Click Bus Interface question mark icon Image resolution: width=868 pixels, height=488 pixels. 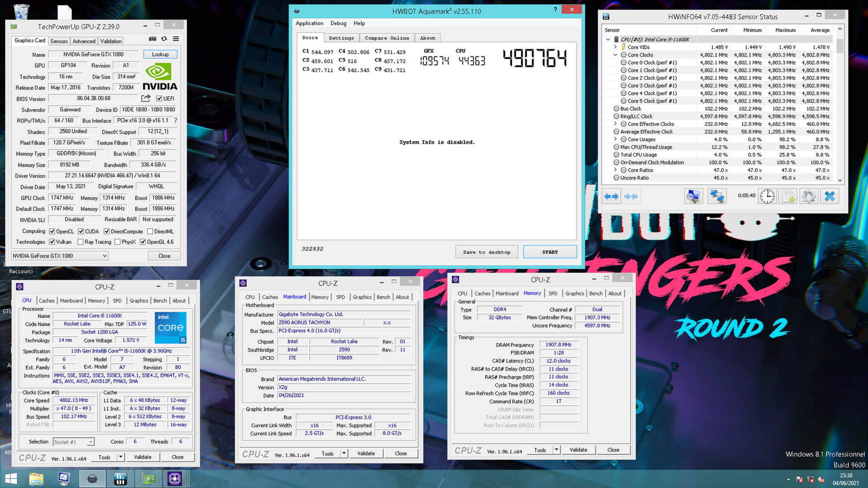175,121
